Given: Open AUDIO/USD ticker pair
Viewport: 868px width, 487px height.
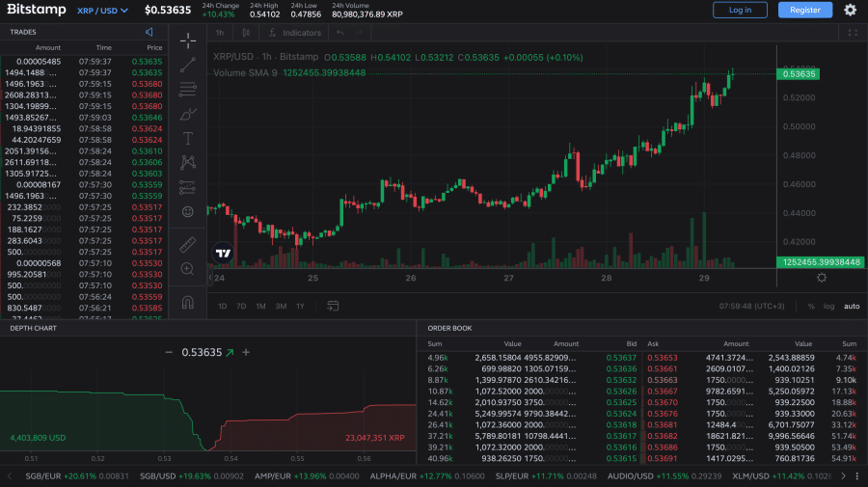Looking at the screenshot, I should [x=665, y=476].
